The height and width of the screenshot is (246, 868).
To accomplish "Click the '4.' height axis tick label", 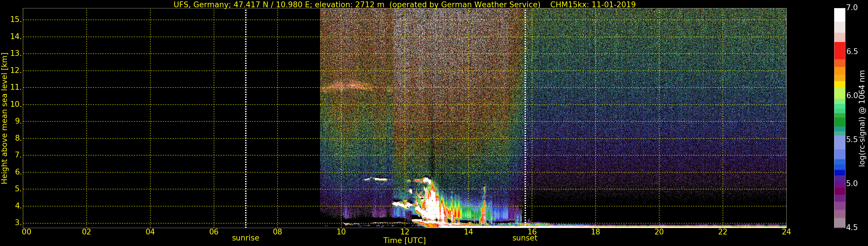I will [18, 206].
